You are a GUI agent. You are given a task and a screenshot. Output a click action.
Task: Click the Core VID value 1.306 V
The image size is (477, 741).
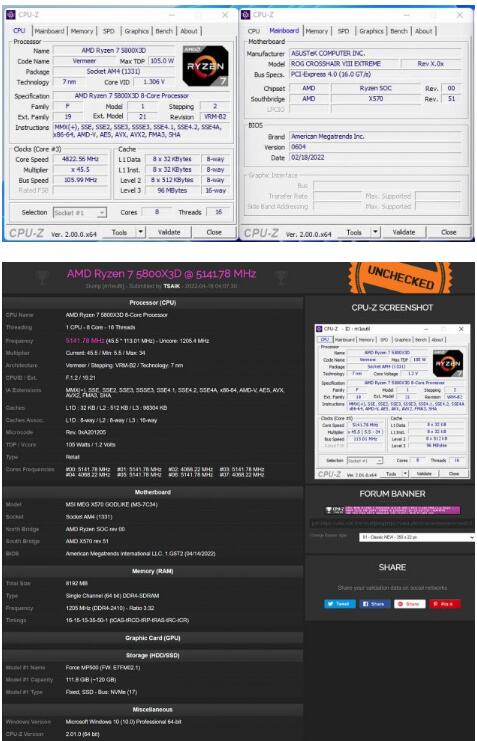click(x=154, y=82)
